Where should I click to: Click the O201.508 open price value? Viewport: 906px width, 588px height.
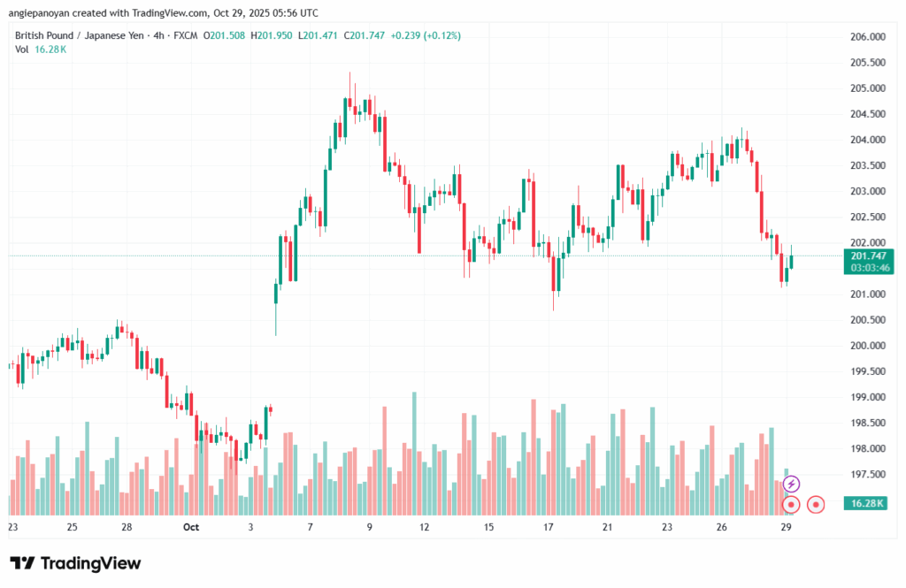[x=226, y=35]
